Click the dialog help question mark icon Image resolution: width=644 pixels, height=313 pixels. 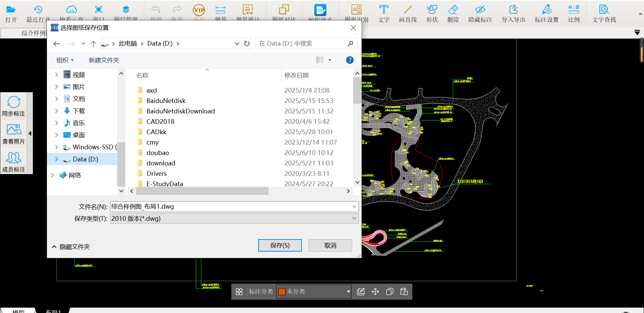[350, 60]
